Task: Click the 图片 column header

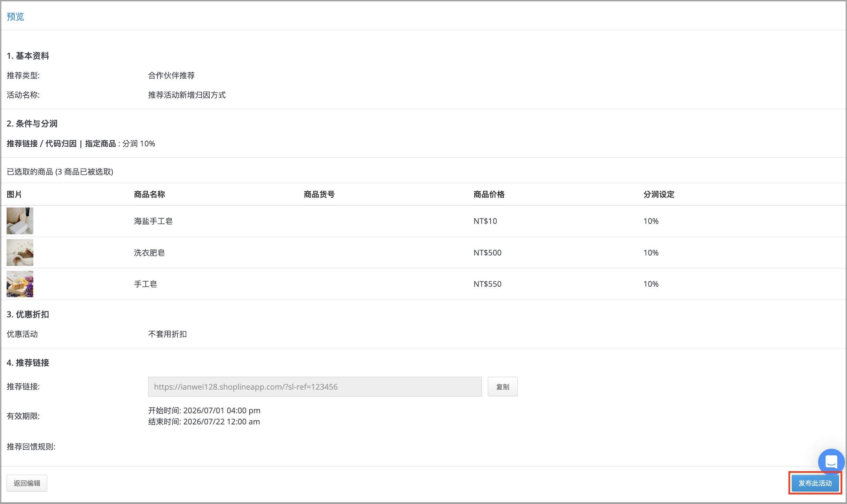Action: [14, 194]
